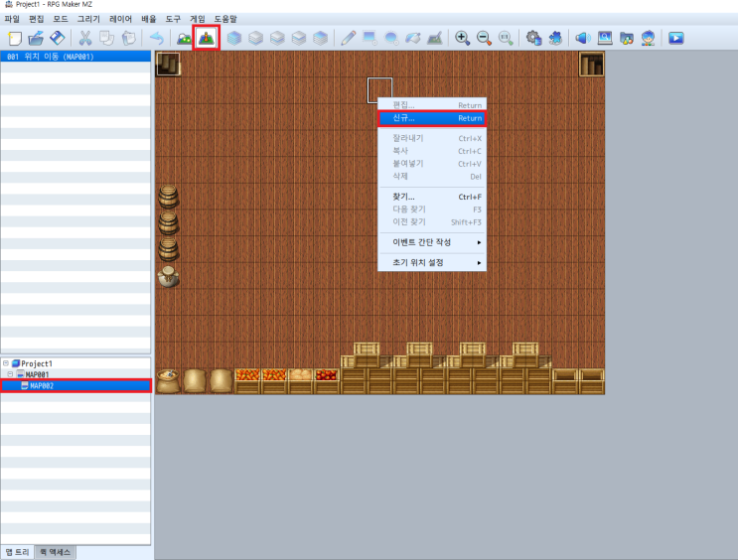The image size is (738, 560).
Task: Select the Shadow Pen tool
Action: click(x=435, y=38)
